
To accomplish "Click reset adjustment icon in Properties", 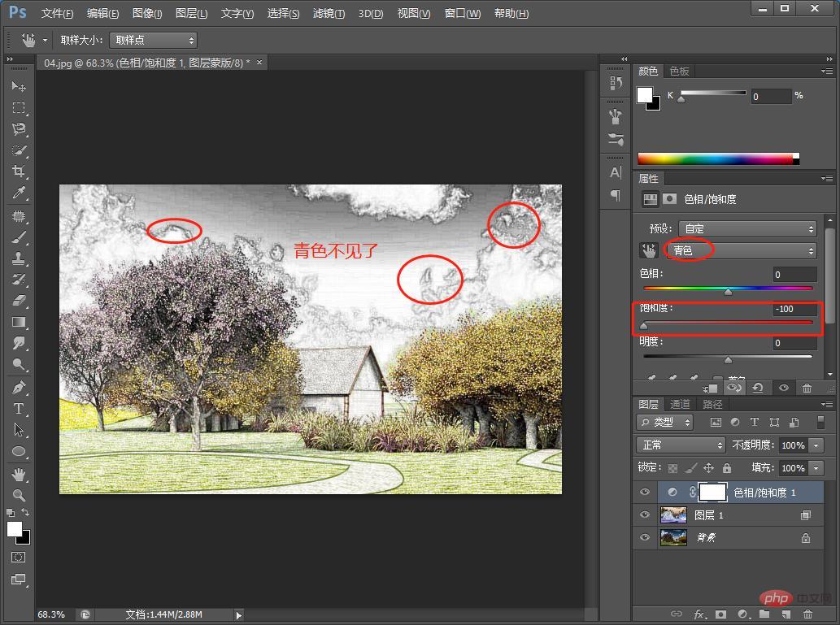I will pos(758,388).
